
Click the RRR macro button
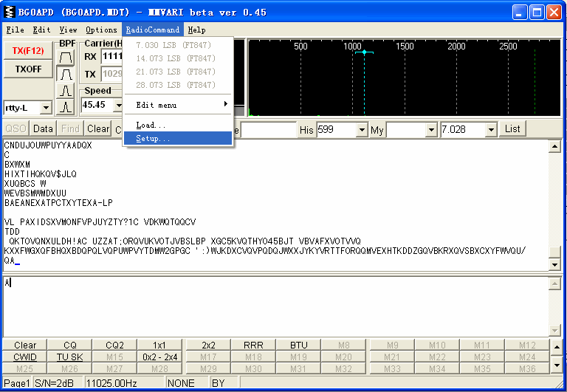point(253,345)
